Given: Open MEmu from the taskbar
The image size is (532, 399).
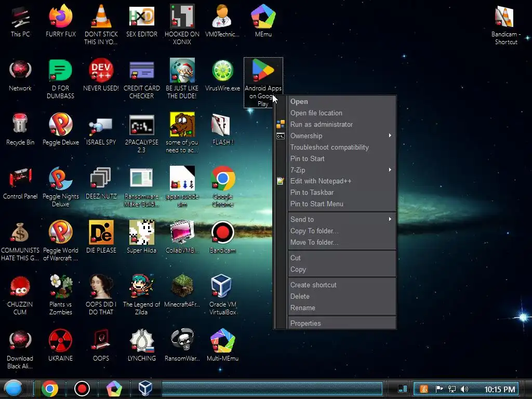Looking at the screenshot, I should [114, 389].
